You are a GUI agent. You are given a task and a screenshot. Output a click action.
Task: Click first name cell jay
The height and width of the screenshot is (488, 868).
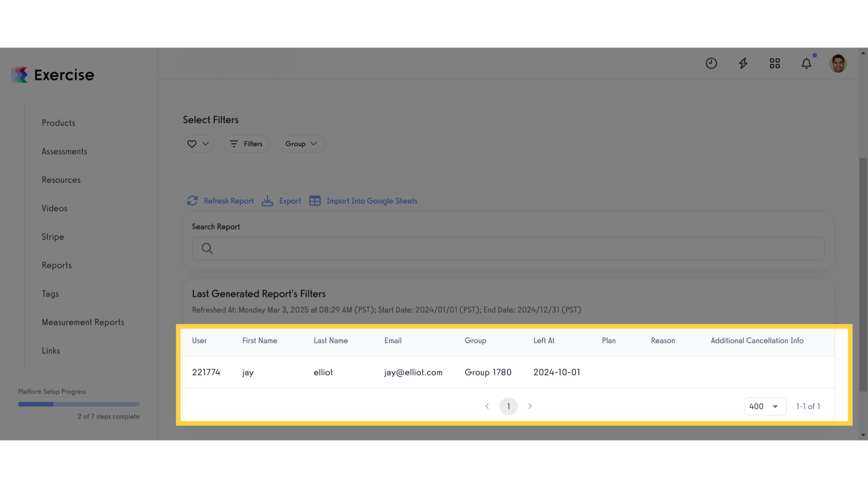[248, 373]
